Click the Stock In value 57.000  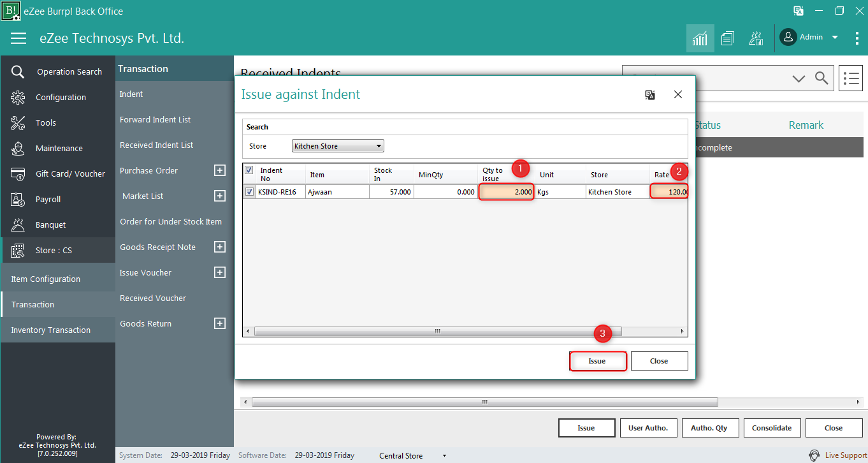pyautogui.click(x=392, y=192)
